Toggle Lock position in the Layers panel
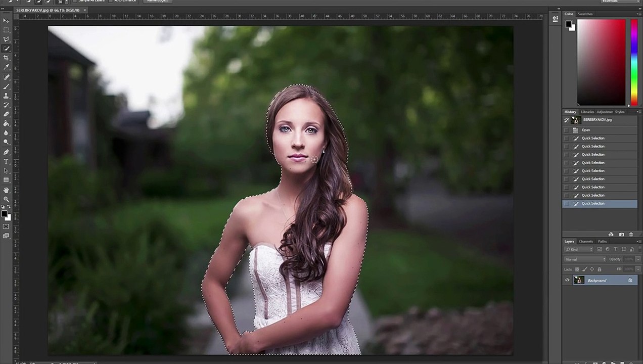This screenshot has height=364, width=643. coord(592,269)
